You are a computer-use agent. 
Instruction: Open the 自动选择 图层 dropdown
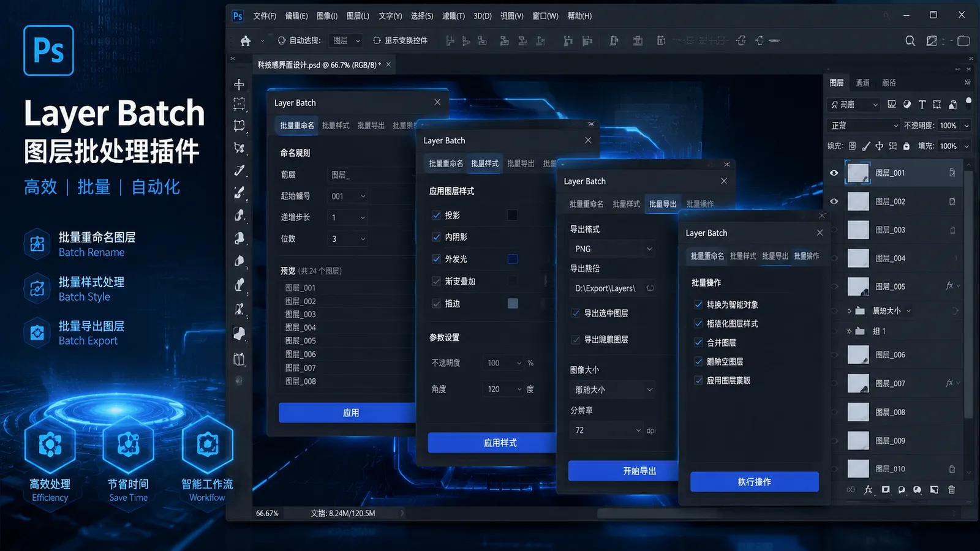(346, 40)
